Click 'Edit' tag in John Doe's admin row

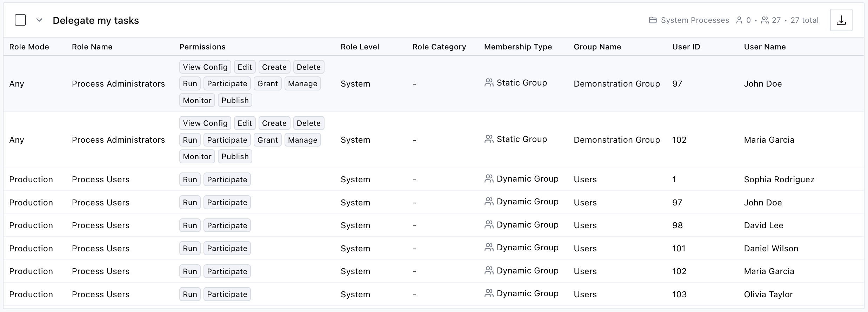245,67
